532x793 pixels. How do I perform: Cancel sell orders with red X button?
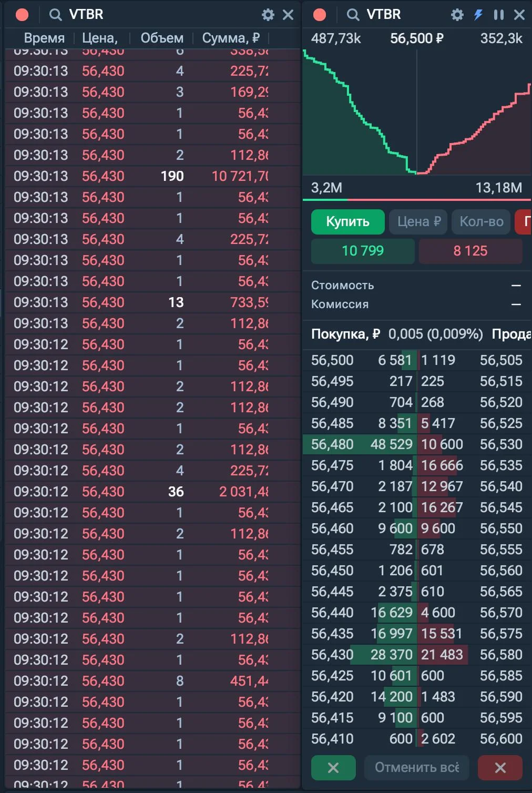pos(500,768)
